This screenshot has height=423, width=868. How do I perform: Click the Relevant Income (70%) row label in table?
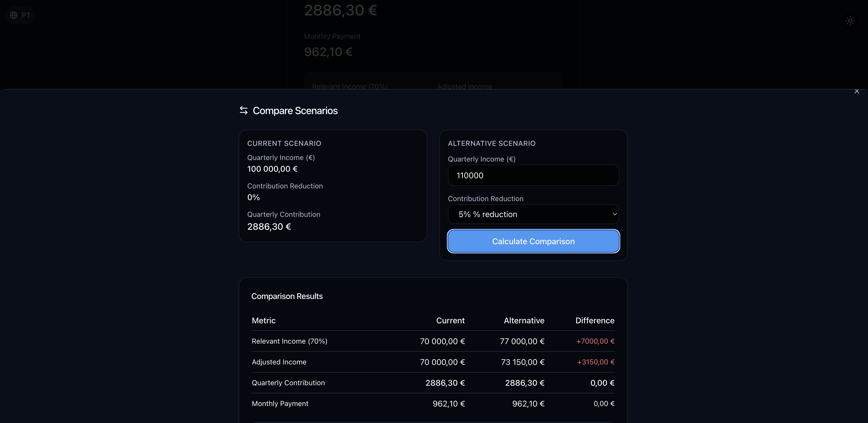click(289, 341)
